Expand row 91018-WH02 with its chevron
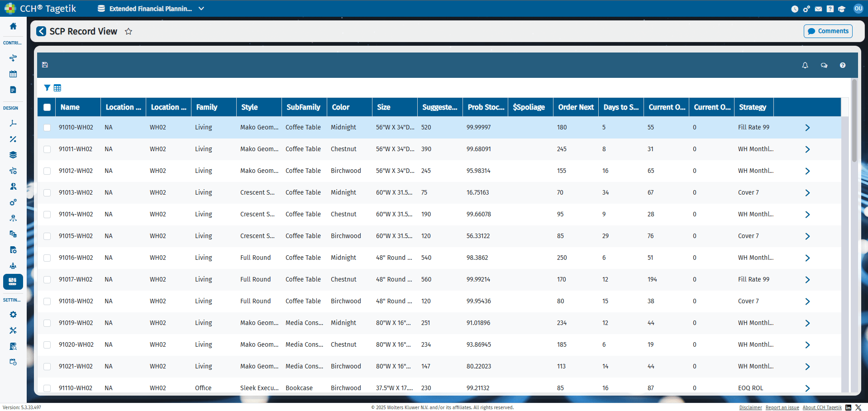The image size is (868, 411). (x=807, y=301)
